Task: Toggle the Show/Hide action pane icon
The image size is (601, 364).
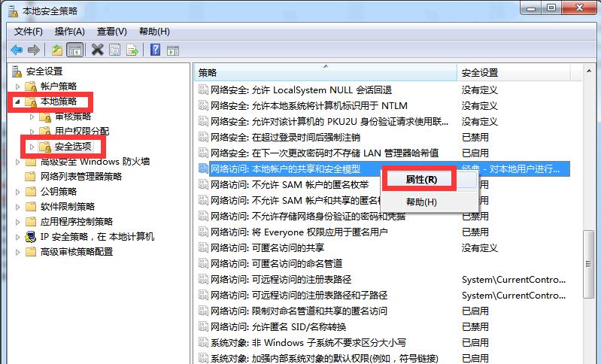Action: (173, 50)
